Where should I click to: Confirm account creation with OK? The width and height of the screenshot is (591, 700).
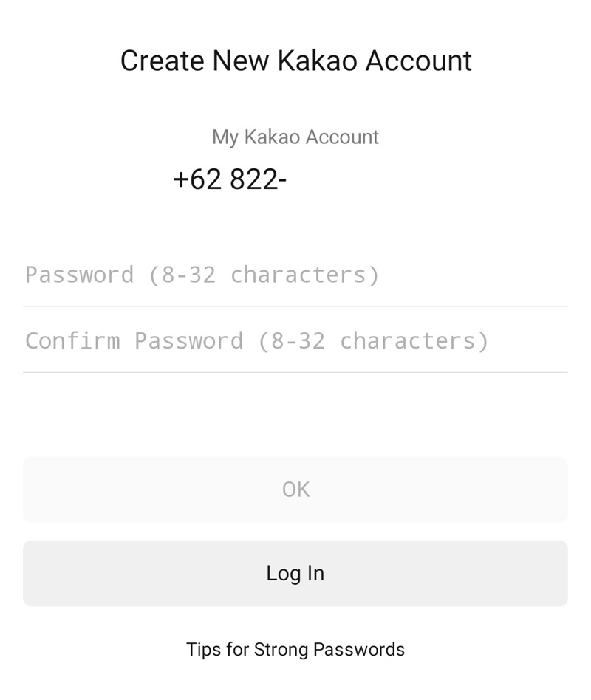(x=295, y=489)
